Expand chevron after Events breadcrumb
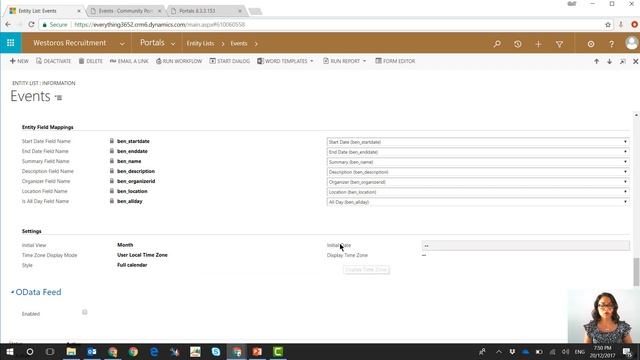 [256, 44]
